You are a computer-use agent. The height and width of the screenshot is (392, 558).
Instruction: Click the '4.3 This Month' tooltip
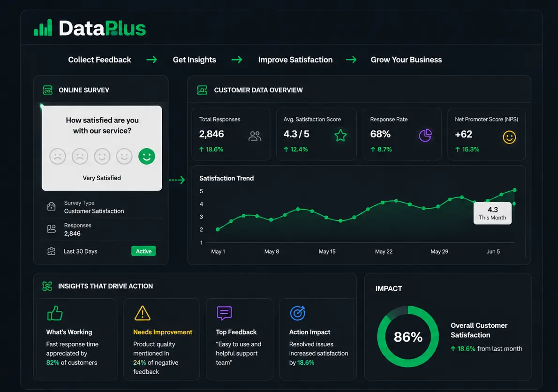[x=492, y=213]
